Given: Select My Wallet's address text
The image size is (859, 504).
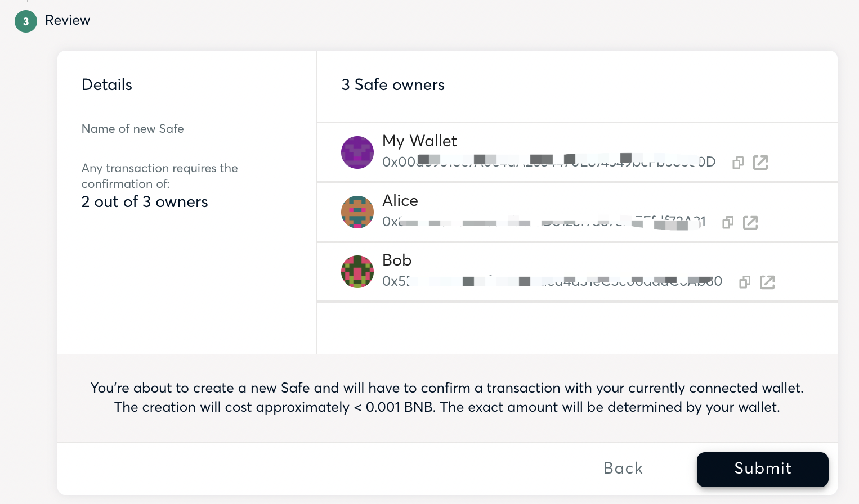Looking at the screenshot, I should [x=548, y=162].
